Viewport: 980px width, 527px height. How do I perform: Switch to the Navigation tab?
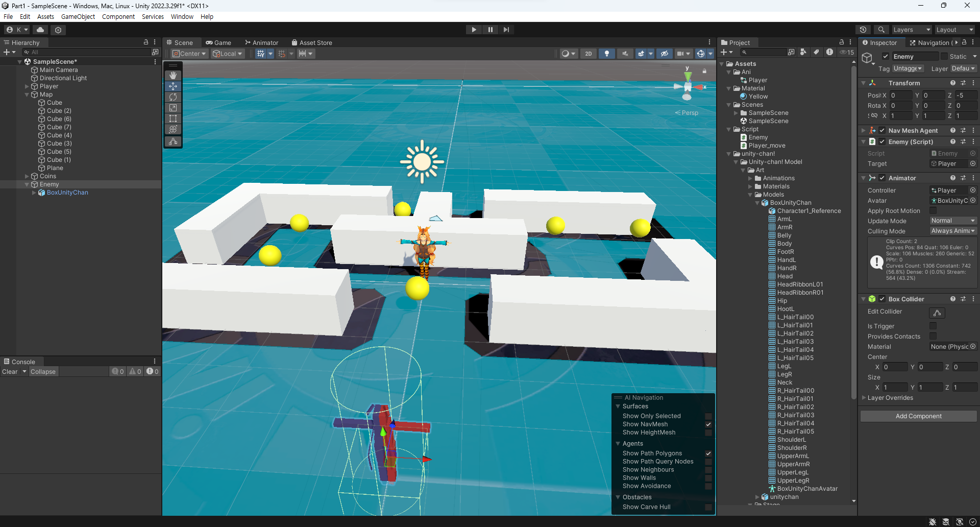click(930, 42)
